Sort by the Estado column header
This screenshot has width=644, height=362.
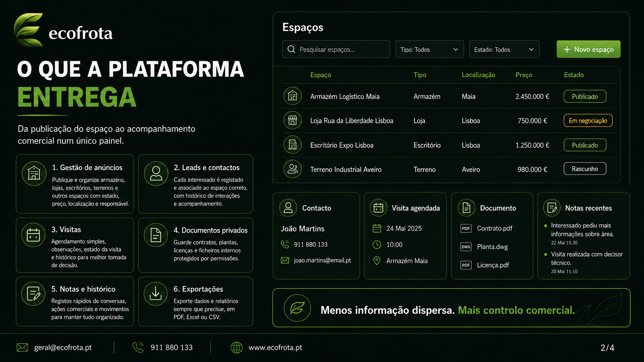pyautogui.click(x=574, y=75)
